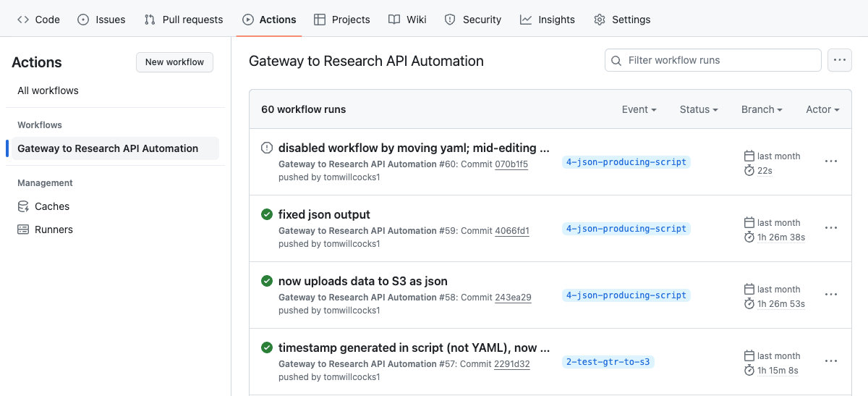
Task: Open options menu for the 2-test-gtr-to-s3 run
Action: click(x=831, y=361)
